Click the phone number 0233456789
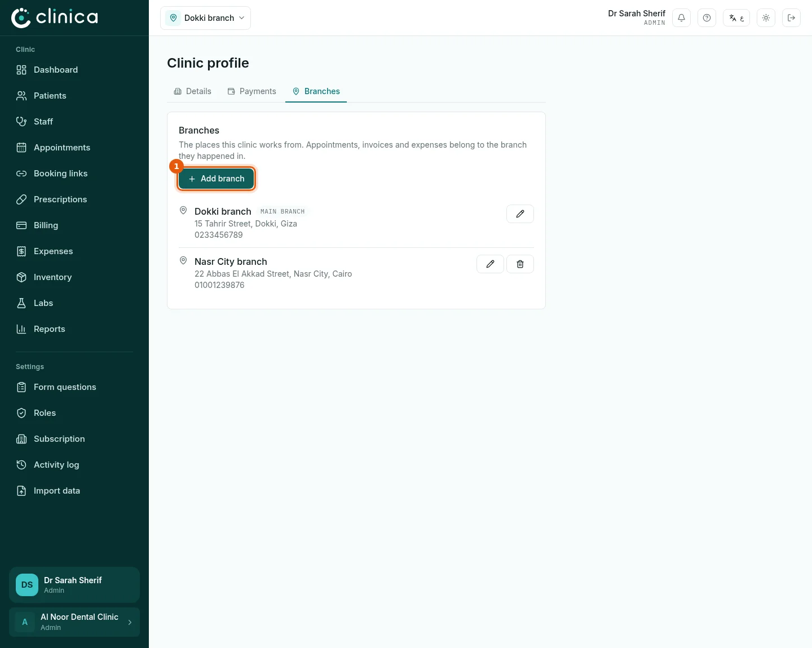 point(219,235)
